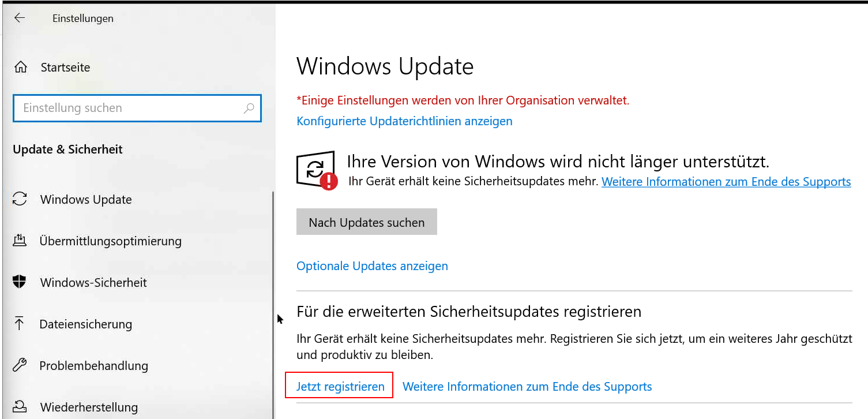Click support info link beside Jetzt registrieren

527,387
